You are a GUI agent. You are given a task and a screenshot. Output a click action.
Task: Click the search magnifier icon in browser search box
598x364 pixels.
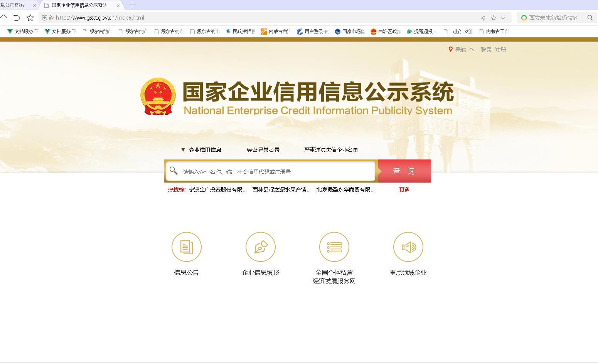(x=590, y=18)
